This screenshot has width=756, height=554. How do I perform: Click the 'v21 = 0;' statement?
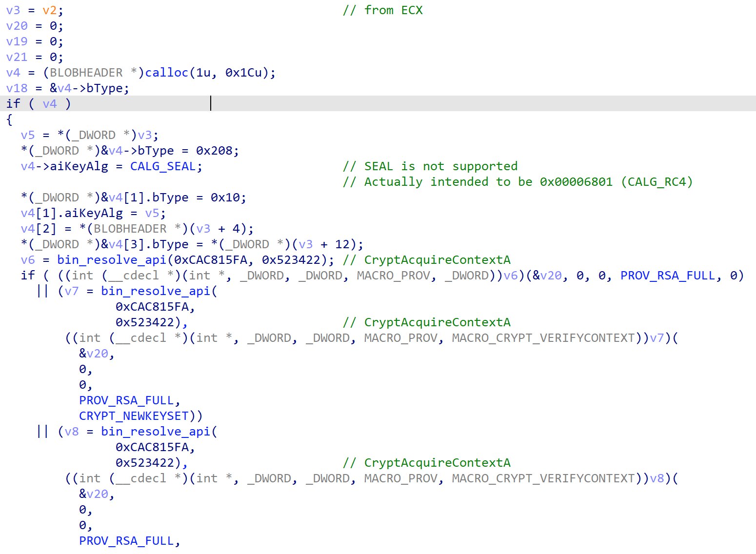[x=35, y=57]
